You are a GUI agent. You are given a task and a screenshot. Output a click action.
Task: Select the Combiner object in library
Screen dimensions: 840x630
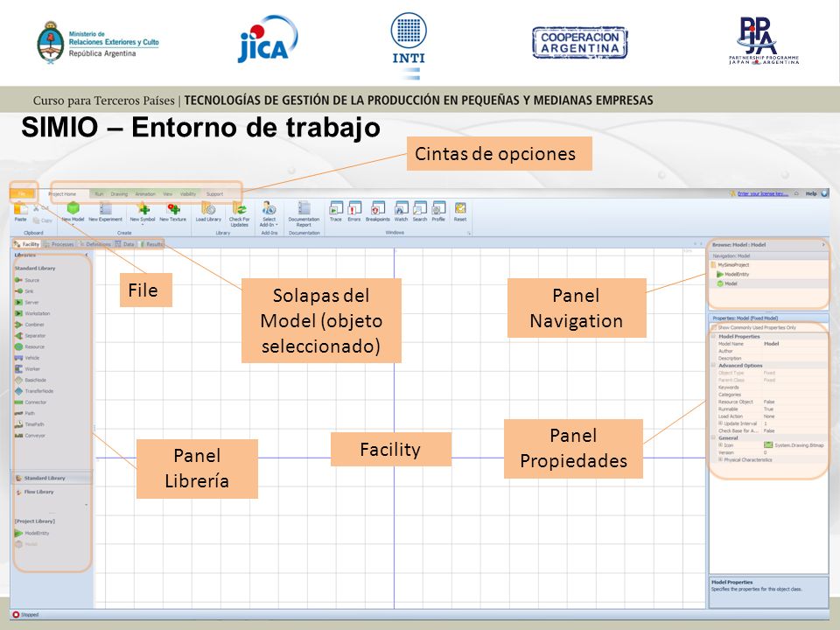coord(30,325)
